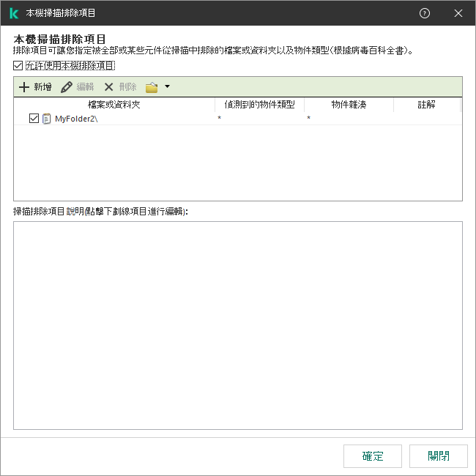The image size is (476, 476).
Task: Click the Kaspersky logo in title bar
Action: click(13, 13)
